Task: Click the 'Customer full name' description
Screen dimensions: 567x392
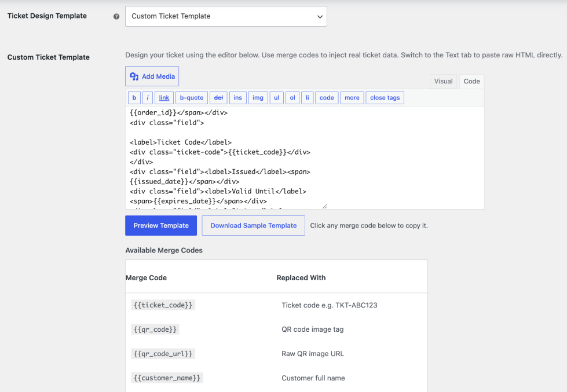Action: pos(313,378)
